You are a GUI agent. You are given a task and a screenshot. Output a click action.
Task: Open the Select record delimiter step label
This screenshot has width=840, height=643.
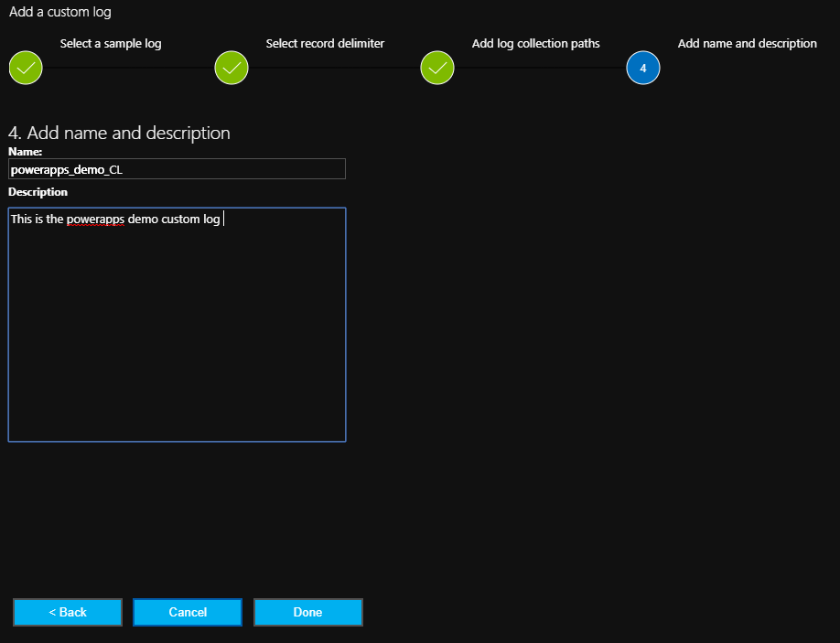coord(325,44)
